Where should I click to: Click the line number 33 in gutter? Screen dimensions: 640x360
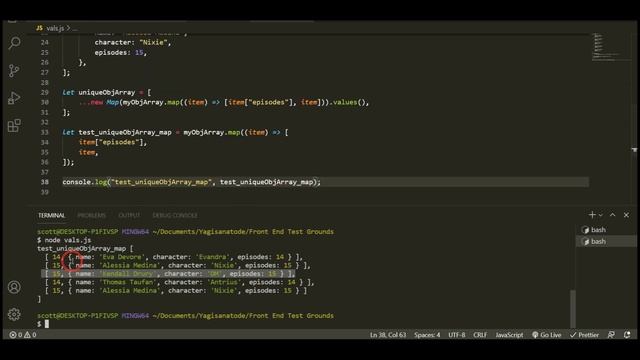tap(44, 132)
